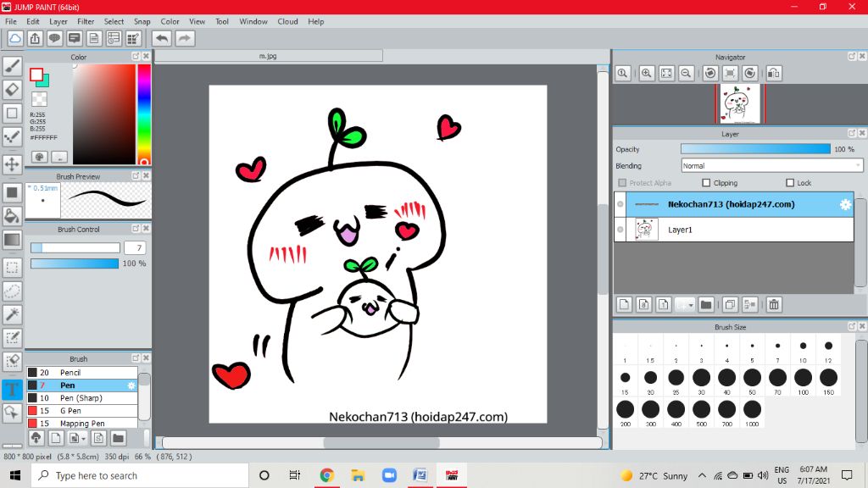Switch to the m.jpg document tab

coord(268,56)
